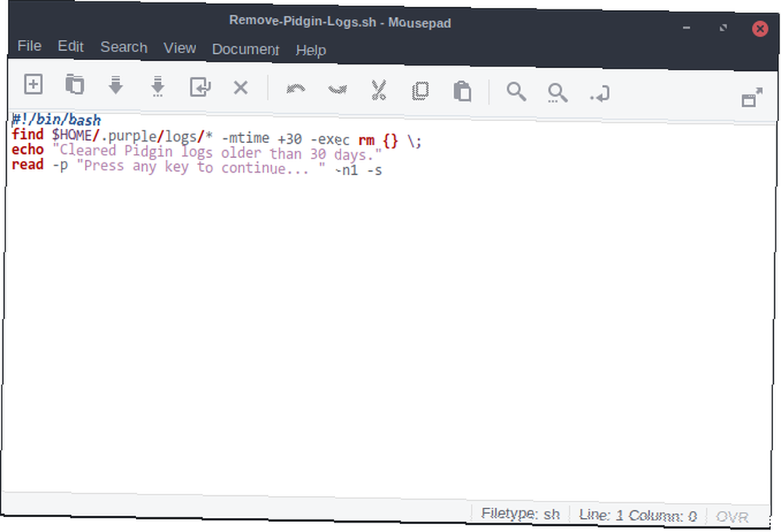Click the Open file toolbar icon
The height and width of the screenshot is (532, 781).
click(75, 84)
